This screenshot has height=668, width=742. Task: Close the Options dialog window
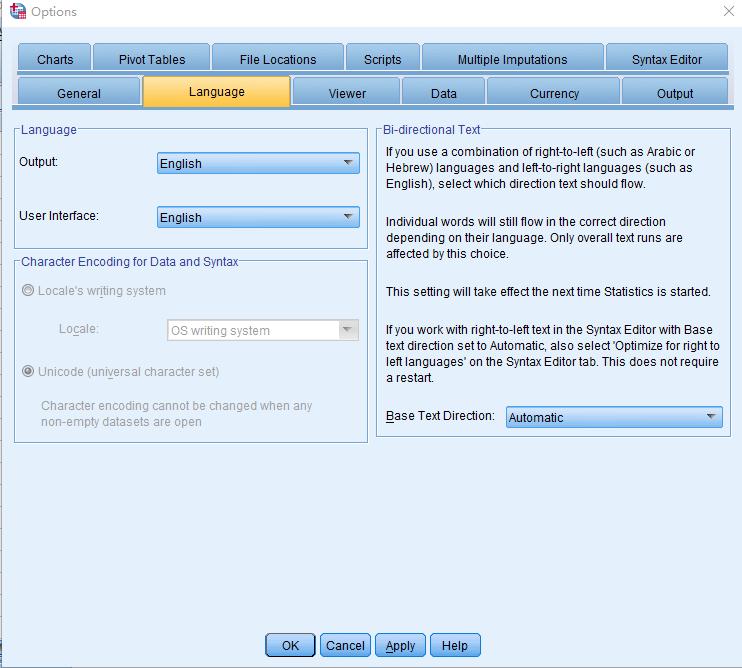729,11
